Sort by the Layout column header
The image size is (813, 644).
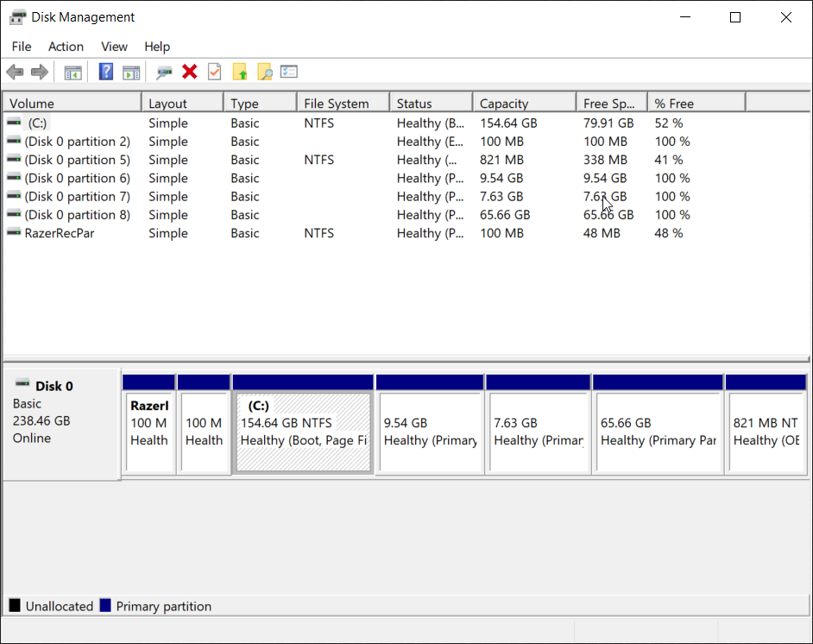(182, 104)
